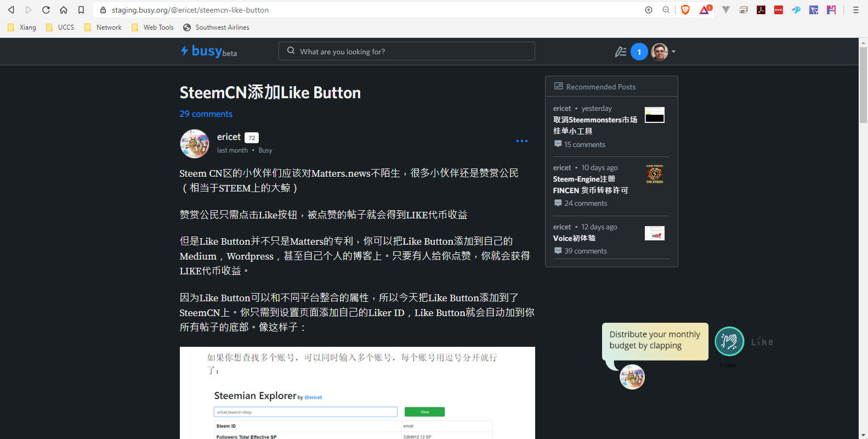The image size is (868, 439).
Task: Open the write post pencil icon
Action: 621,52
